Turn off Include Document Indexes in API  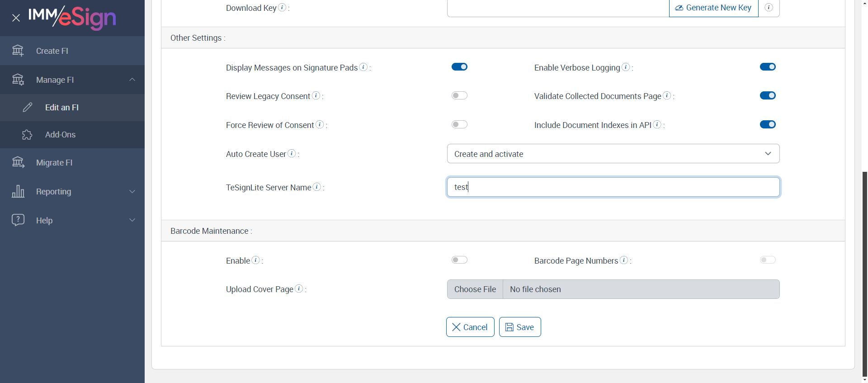[x=768, y=124]
